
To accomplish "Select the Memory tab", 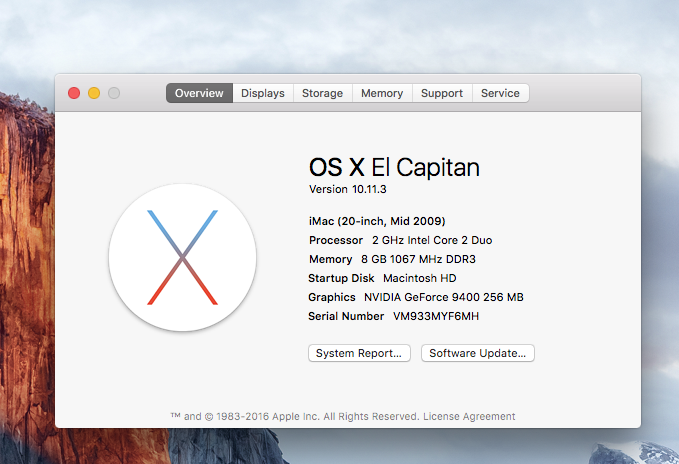I will (382, 93).
